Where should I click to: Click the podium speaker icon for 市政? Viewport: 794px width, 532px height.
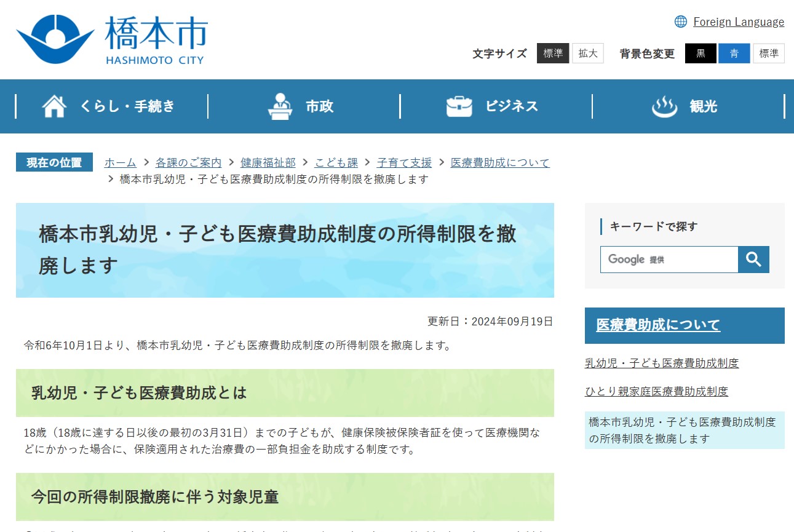point(280,106)
